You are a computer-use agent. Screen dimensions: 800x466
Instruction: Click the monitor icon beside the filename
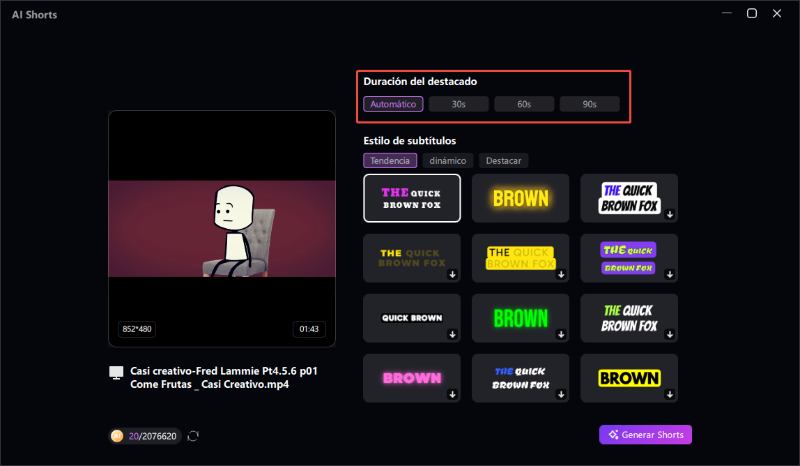(116, 372)
